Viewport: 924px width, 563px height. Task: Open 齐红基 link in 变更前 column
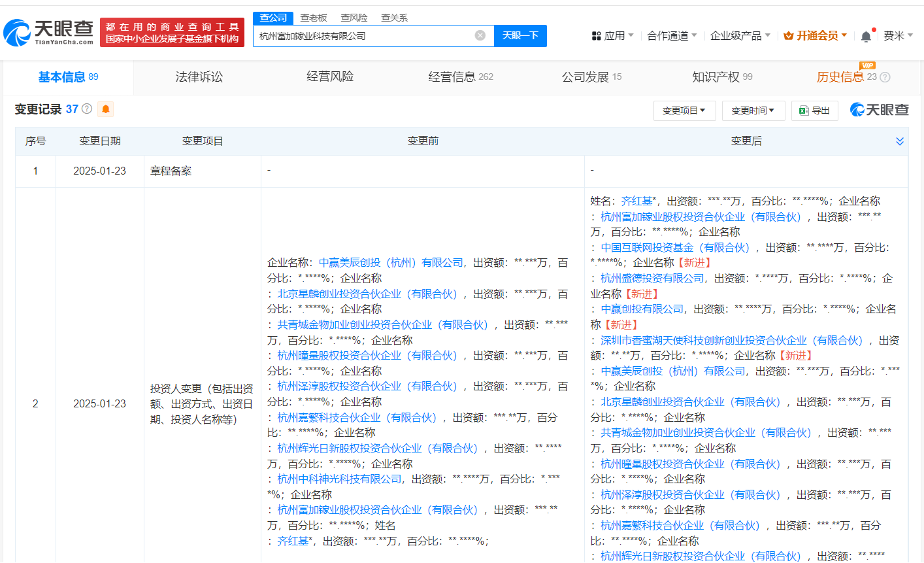(x=293, y=541)
